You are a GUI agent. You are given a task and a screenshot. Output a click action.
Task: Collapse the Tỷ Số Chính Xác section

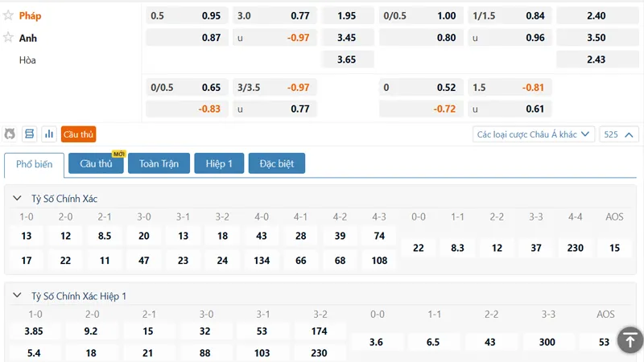tap(17, 198)
